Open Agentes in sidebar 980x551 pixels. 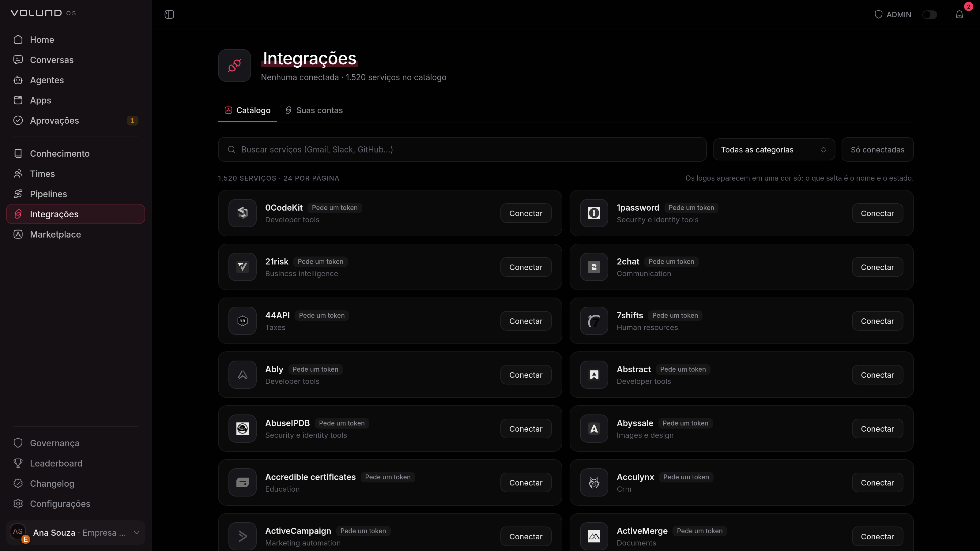tap(76, 80)
